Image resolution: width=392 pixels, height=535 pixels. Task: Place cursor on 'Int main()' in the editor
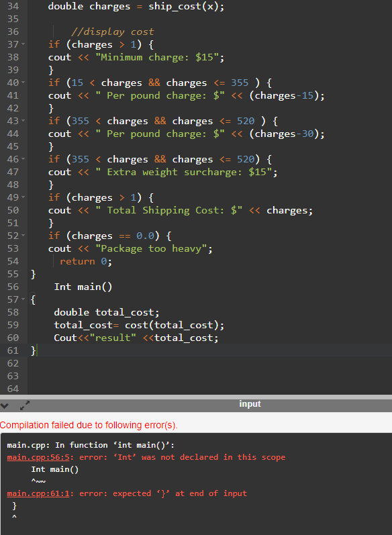83,287
